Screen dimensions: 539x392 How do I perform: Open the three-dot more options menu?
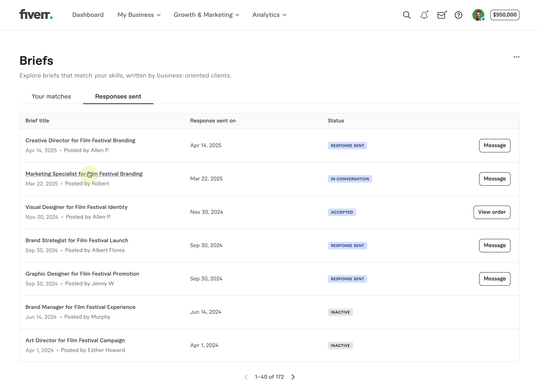pos(516,57)
